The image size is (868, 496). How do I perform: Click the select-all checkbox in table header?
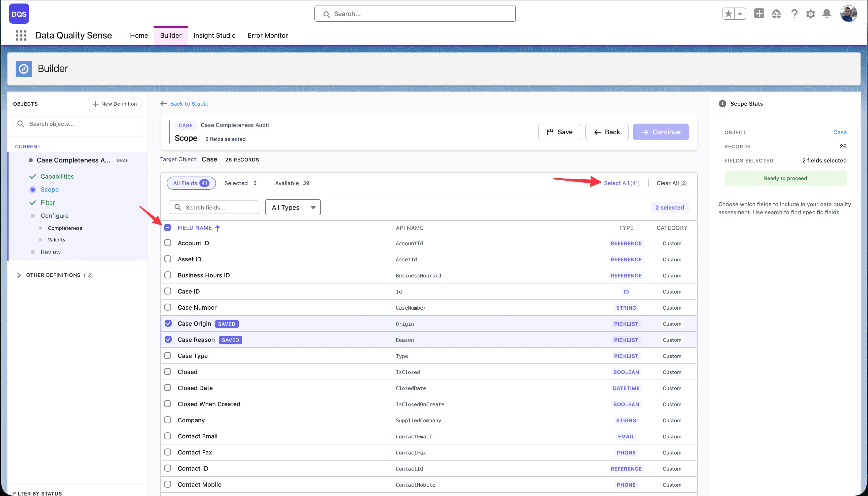(x=167, y=227)
